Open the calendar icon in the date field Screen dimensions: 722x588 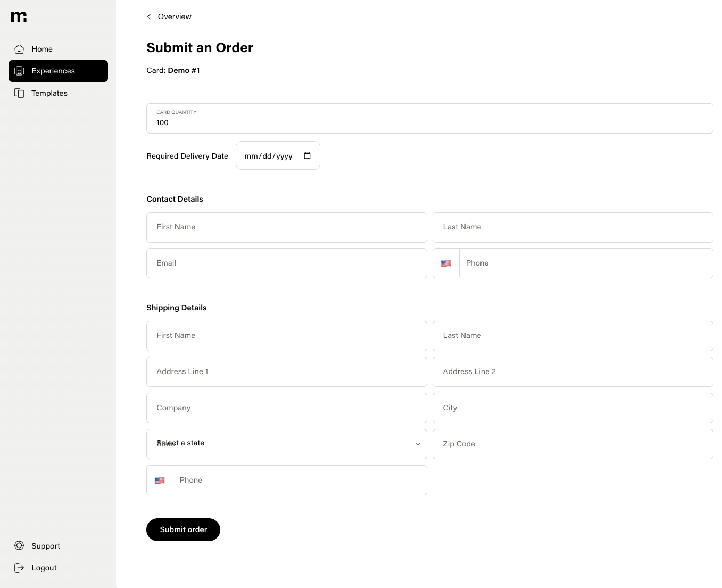308,155
